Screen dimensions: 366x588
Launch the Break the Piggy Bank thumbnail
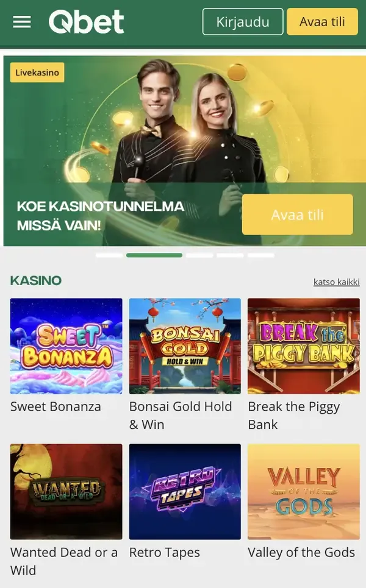tap(304, 345)
